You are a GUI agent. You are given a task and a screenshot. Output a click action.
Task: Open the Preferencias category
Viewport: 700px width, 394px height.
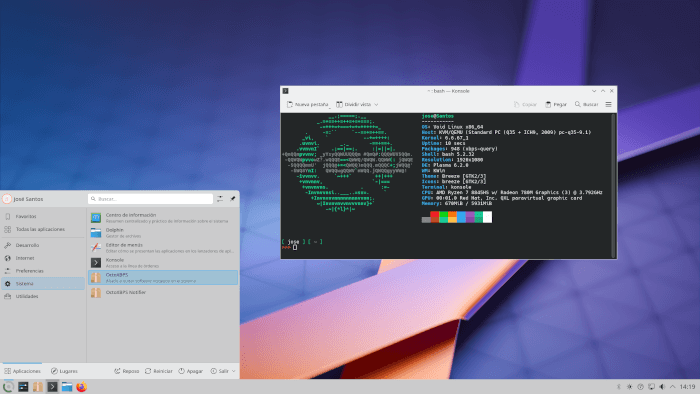click(43, 271)
